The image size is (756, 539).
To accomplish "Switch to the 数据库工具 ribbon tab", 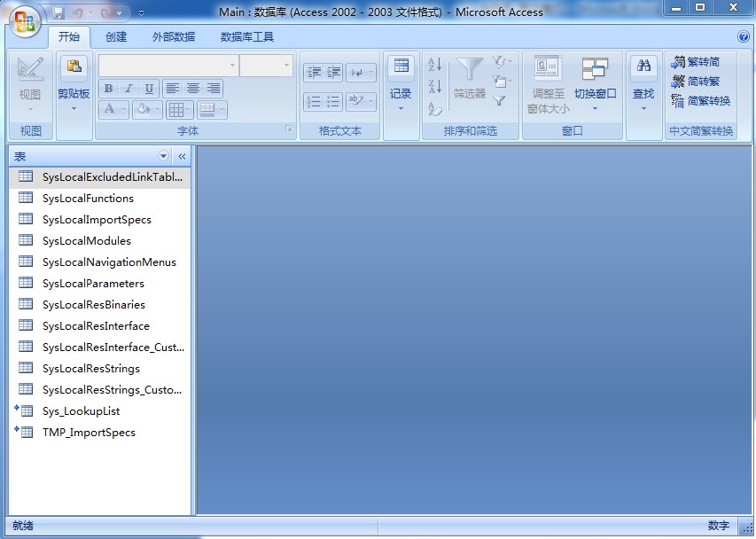I will (x=247, y=36).
